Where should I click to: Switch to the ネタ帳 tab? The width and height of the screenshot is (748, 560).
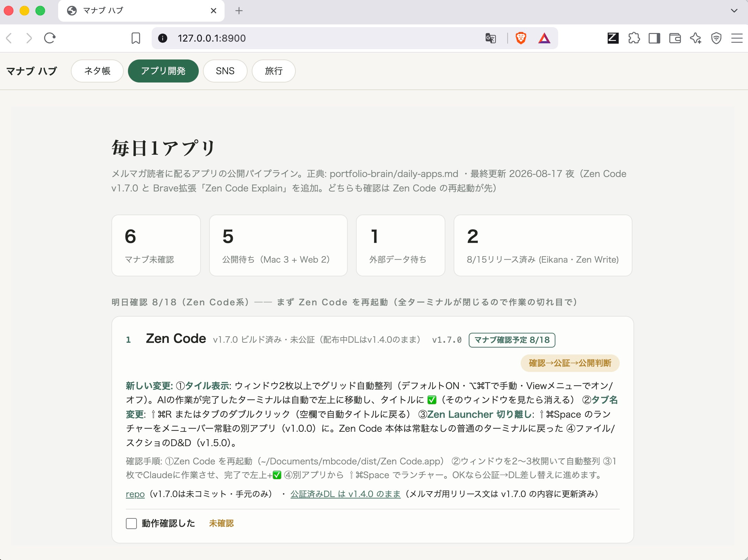pos(97,71)
